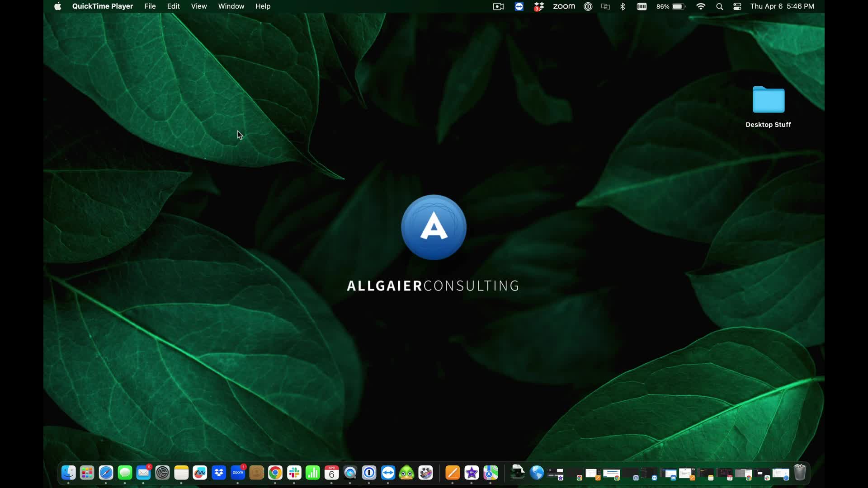Viewport: 868px width, 488px height.
Task: Open Notes from the Dock
Action: coord(181,473)
